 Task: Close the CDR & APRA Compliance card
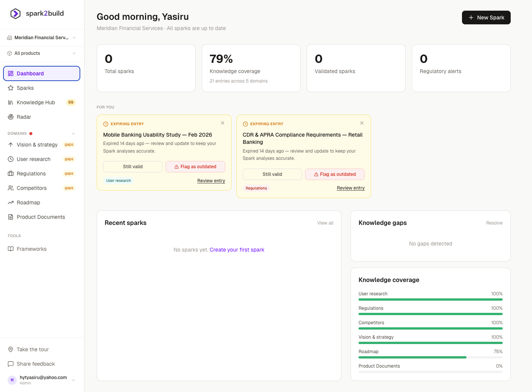click(x=362, y=123)
